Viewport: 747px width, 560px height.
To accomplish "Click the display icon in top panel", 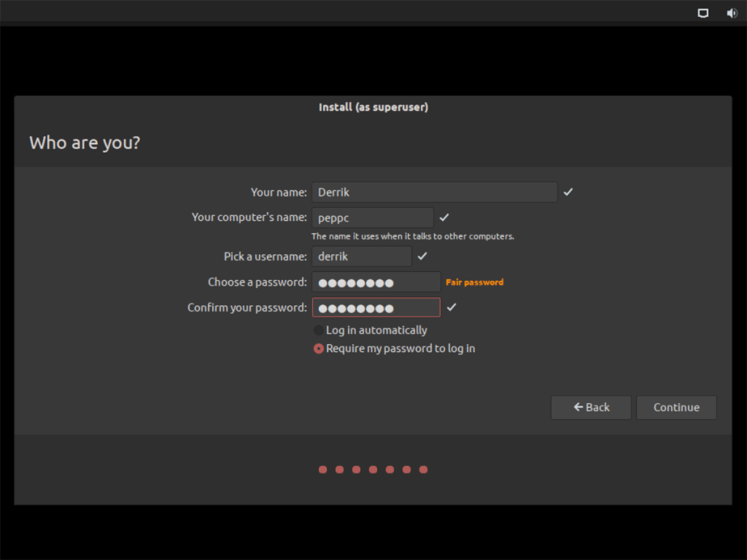I will click(703, 13).
